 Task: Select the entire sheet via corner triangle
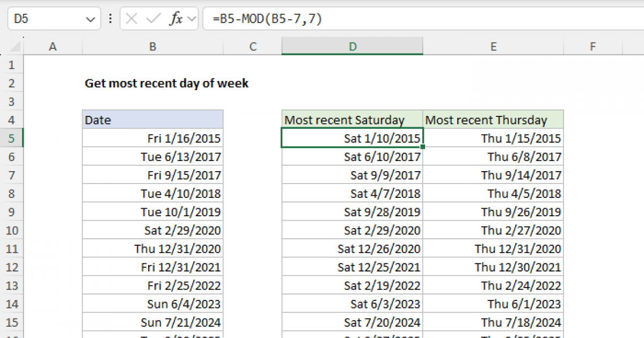click(x=12, y=47)
